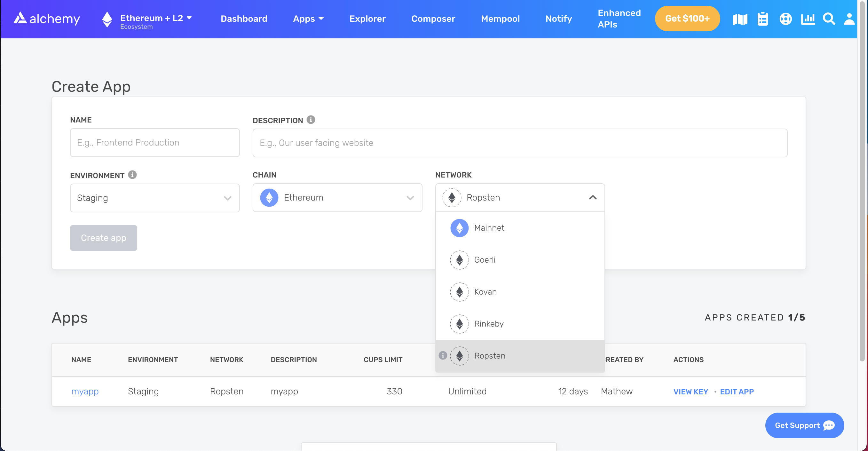868x451 pixels.
Task: Click the APPS CREATED 1/5 counter
Action: pos(754,317)
